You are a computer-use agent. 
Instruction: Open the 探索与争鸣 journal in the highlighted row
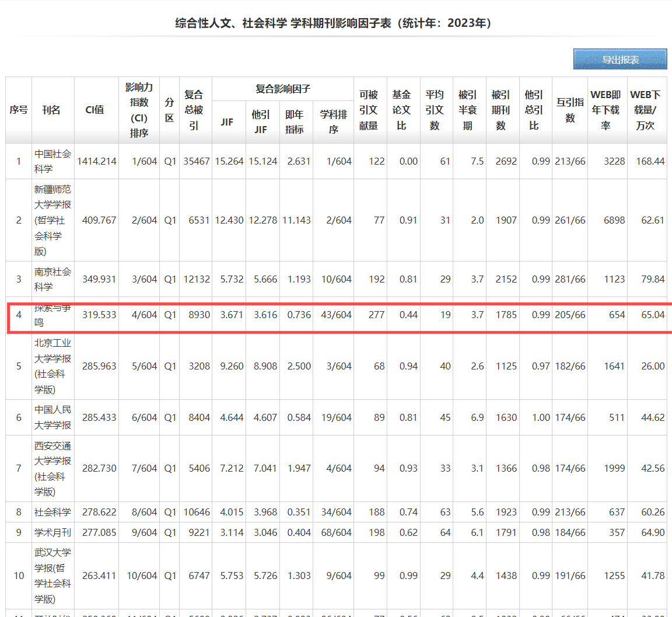tap(52, 315)
